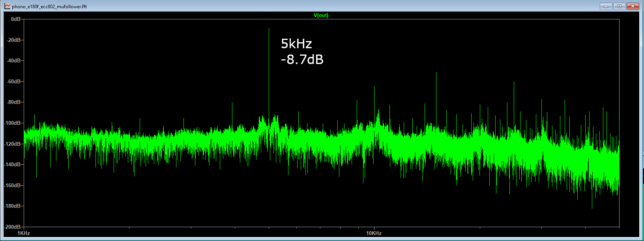Click the -80dB axis label
Viewport: 644px width, 241px height.
(x=14, y=102)
